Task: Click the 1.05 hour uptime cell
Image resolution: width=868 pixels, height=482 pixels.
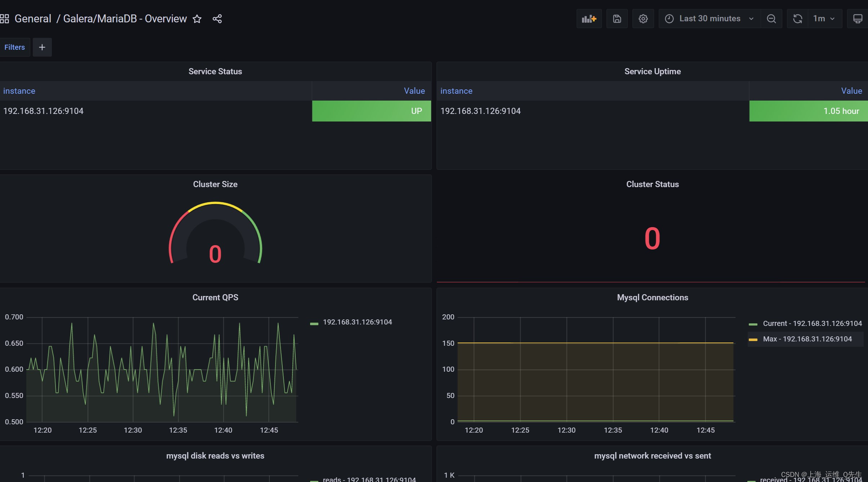Action: point(809,111)
